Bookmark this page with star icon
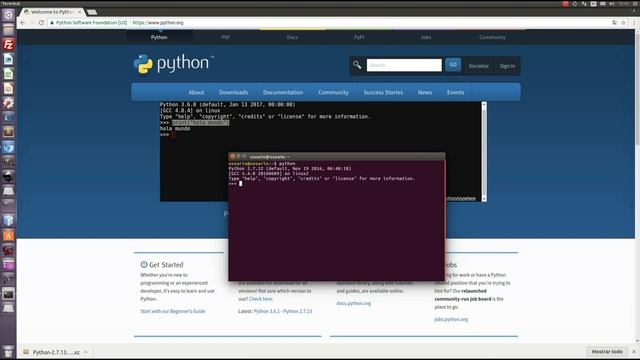This screenshot has height=360, width=640. click(x=623, y=23)
